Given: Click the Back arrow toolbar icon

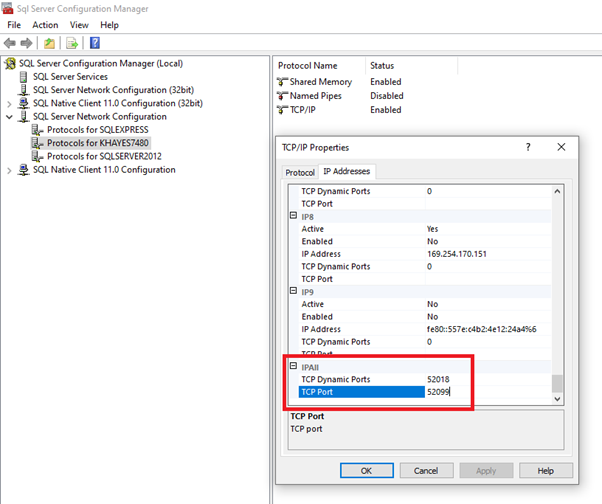Looking at the screenshot, I should click(x=10, y=43).
